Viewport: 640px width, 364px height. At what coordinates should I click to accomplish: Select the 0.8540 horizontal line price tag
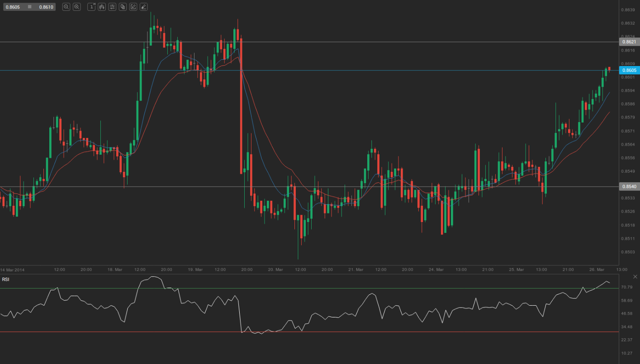click(629, 186)
